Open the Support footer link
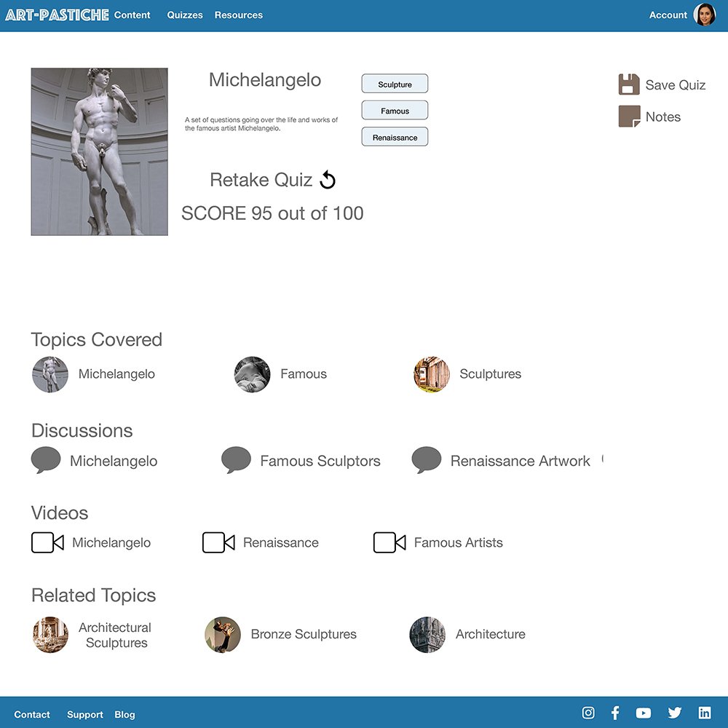The image size is (728, 728). [85, 715]
